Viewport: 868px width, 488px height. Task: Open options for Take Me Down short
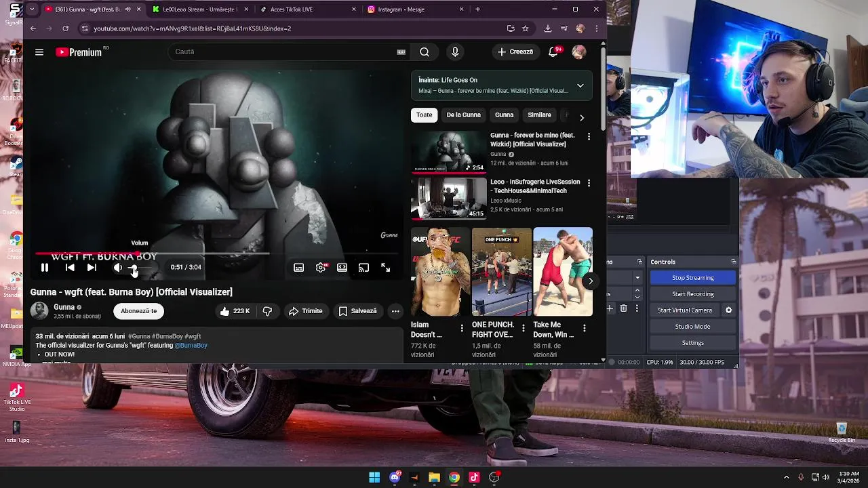click(584, 328)
